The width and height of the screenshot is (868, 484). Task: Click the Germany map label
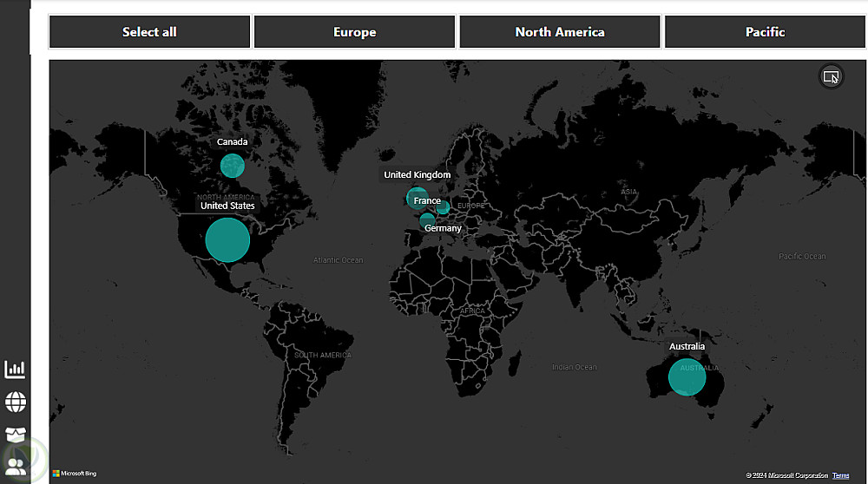point(443,228)
